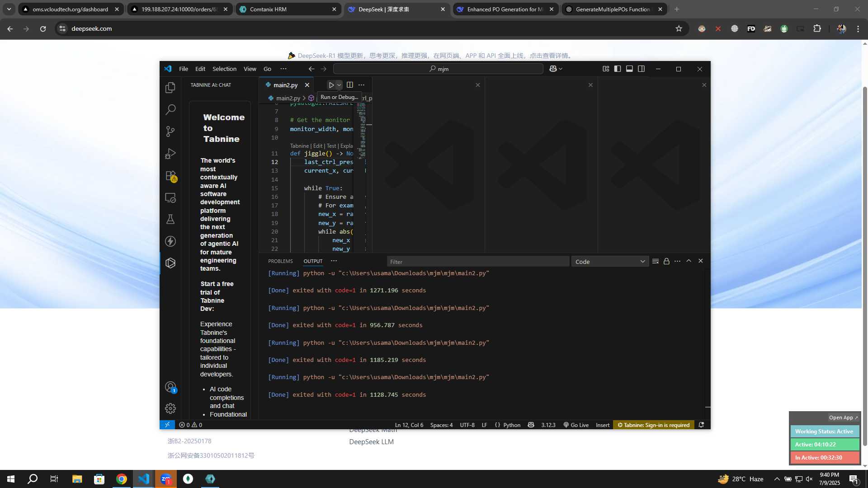The height and width of the screenshot is (488, 868).
Task: Open notifications bell in status bar
Action: click(x=702, y=425)
